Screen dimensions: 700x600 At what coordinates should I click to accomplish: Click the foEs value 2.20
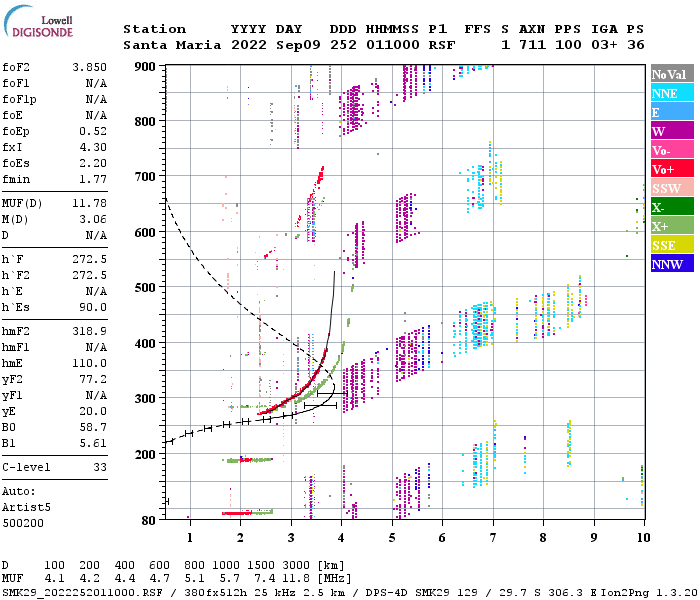click(93, 163)
